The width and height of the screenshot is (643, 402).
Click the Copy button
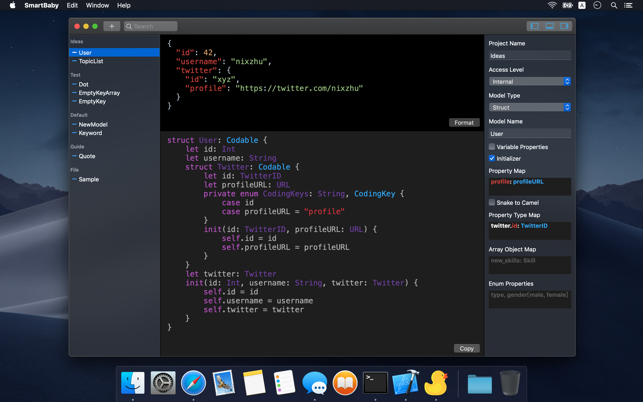pos(466,348)
